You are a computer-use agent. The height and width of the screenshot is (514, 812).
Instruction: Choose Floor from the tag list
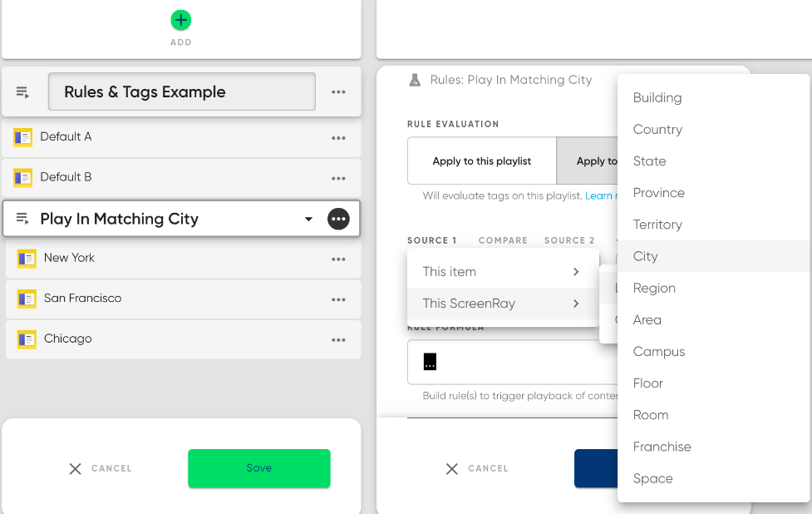point(714,383)
